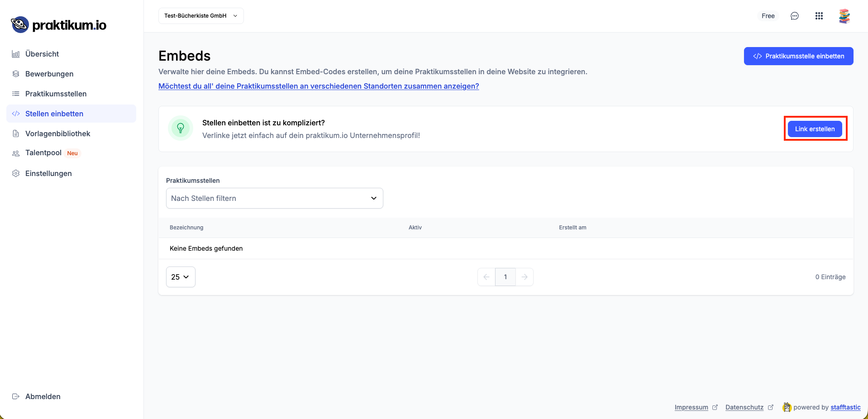Click the Vorlagenbibliothek document icon
Viewport: 868px width, 419px height.
click(x=16, y=133)
